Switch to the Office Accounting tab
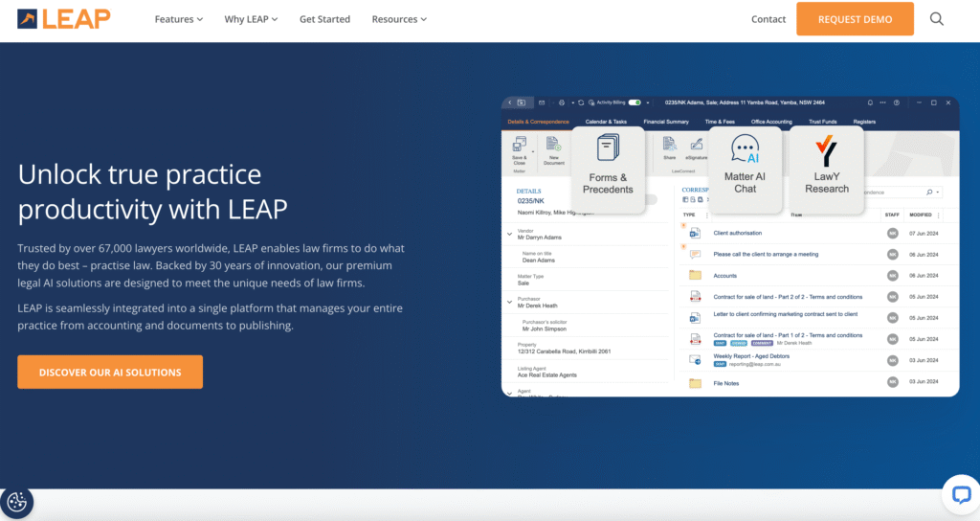 click(x=771, y=122)
